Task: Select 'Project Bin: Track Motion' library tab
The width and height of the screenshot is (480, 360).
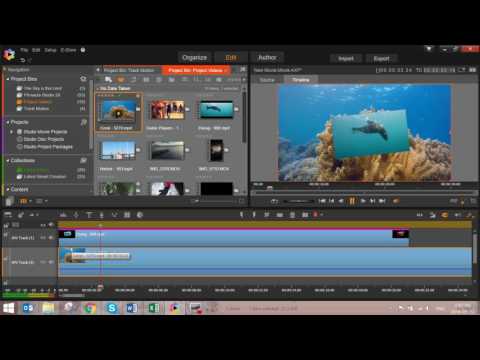Action: [129, 70]
